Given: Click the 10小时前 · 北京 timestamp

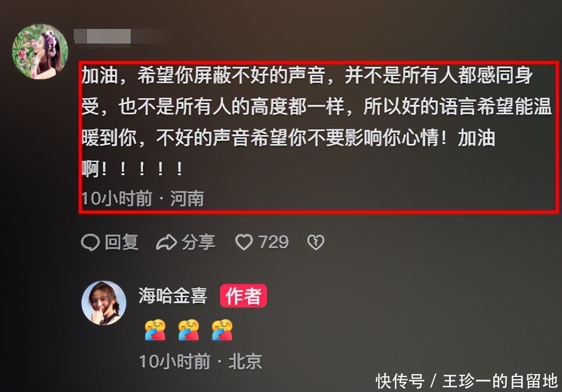Looking at the screenshot, I should (201, 361).
